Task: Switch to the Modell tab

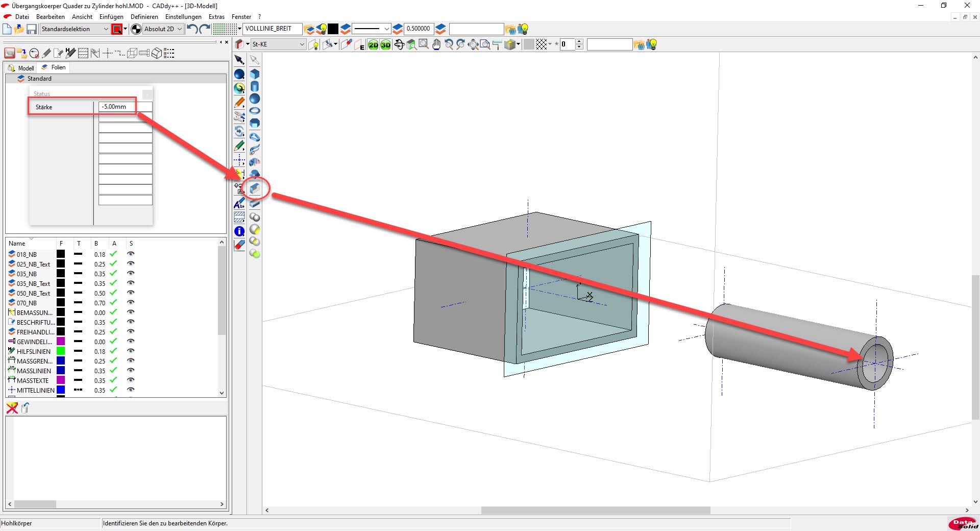Action: coord(21,68)
